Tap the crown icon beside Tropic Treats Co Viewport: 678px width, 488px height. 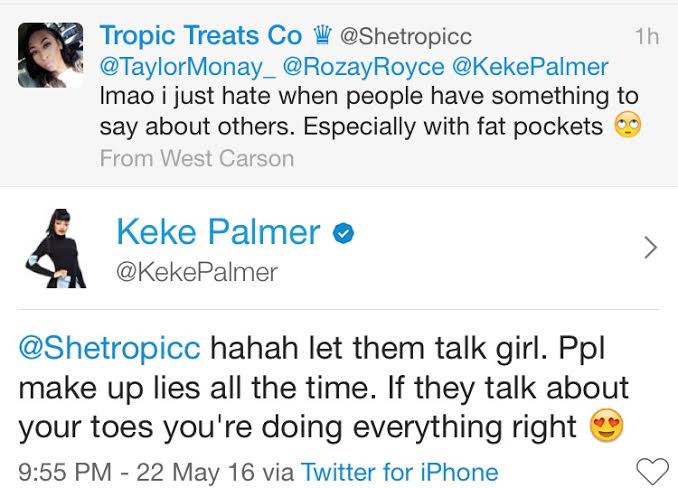tap(323, 37)
